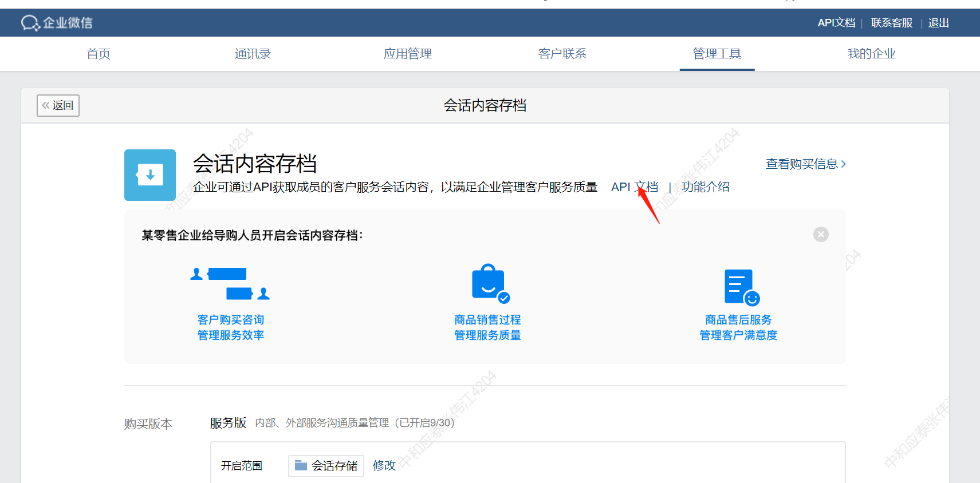Open the 应用管理 tab
This screenshot has width=980, height=483.
tap(408, 54)
